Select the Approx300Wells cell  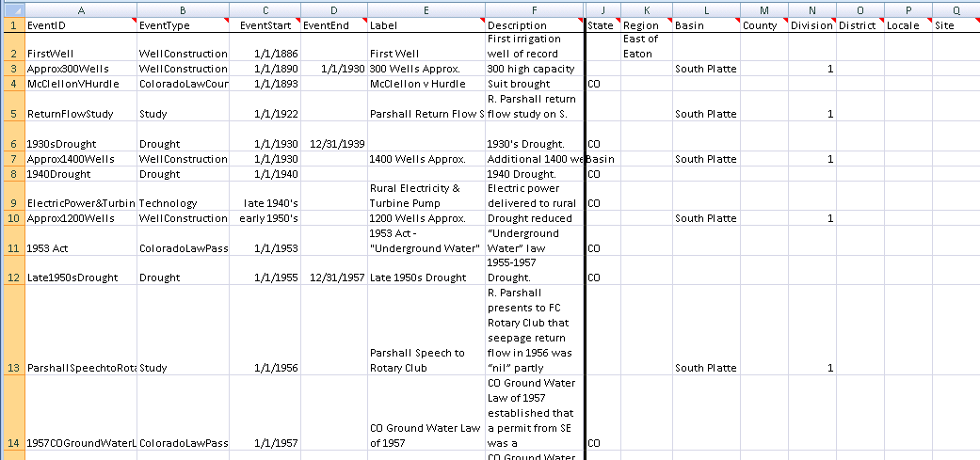(81, 69)
